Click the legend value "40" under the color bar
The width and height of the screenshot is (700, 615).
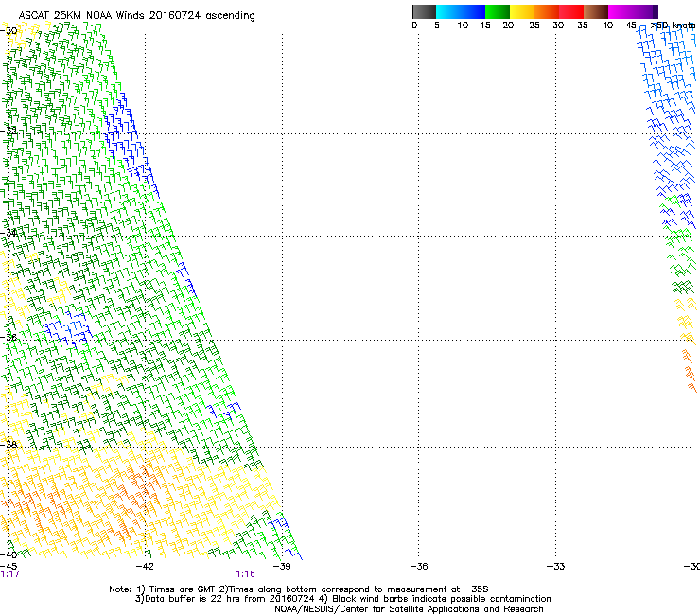tap(607, 26)
